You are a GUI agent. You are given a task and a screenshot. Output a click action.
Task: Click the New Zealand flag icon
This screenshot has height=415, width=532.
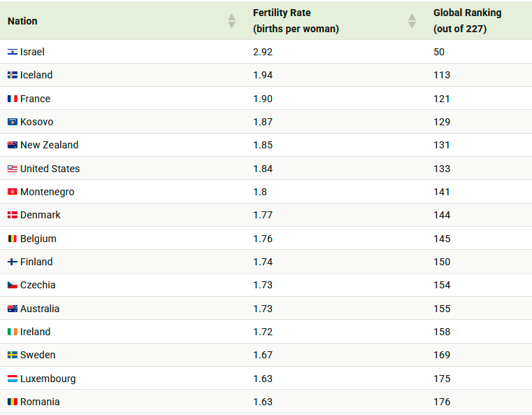click(x=13, y=146)
